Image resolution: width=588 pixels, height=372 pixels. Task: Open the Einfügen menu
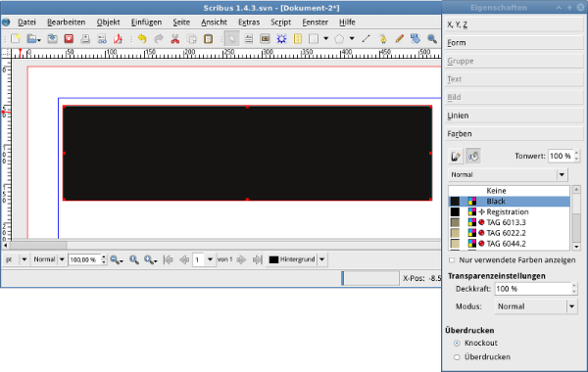point(146,23)
